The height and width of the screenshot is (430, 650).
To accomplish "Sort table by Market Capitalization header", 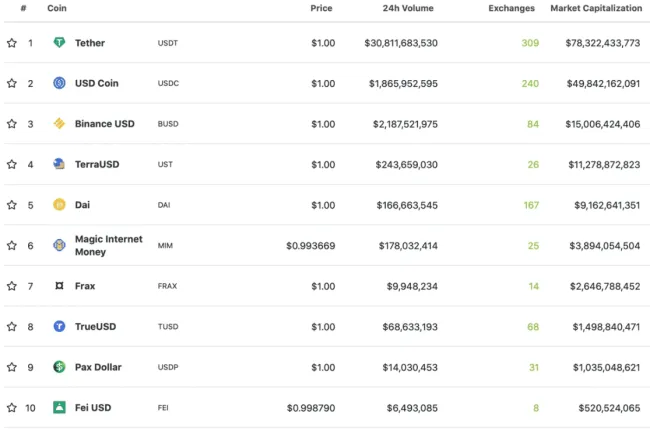I will coord(596,8).
